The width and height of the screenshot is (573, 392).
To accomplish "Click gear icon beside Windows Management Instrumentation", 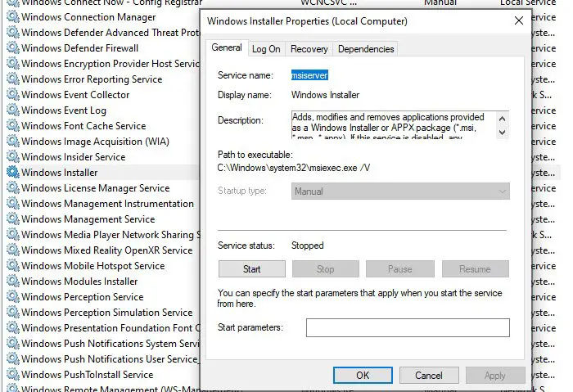I will click(x=13, y=204).
